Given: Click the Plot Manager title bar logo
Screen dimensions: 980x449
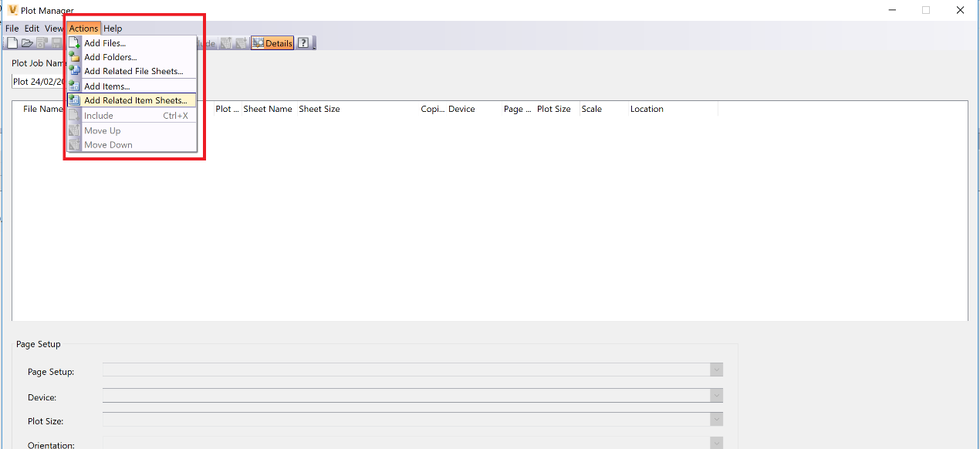Looking at the screenshot, I should click(x=12, y=10).
